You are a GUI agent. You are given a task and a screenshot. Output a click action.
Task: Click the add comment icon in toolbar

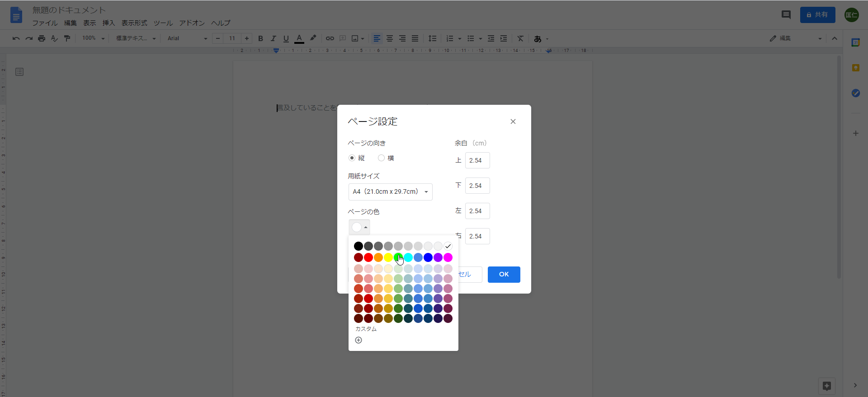pyautogui.click(x=343, y=38)
